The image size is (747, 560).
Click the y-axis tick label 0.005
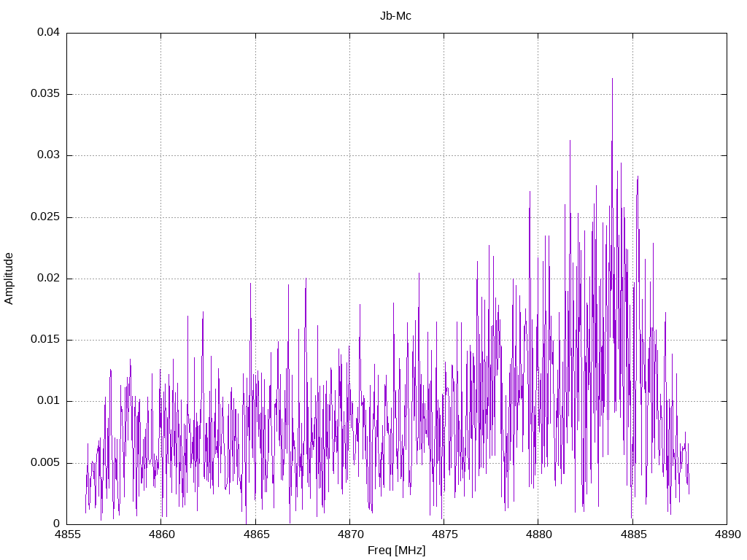click(45, 462)
